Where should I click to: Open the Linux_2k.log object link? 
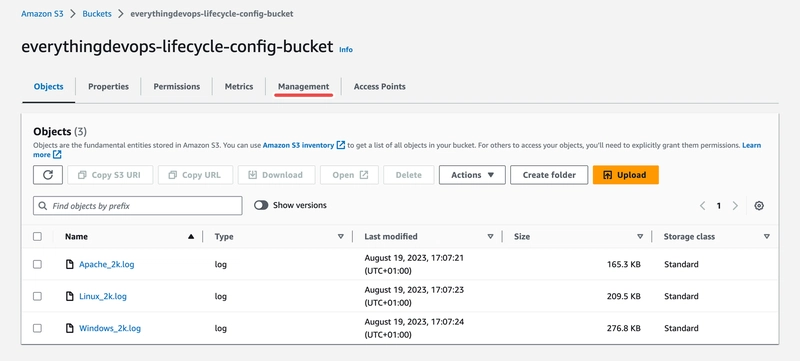103,297
